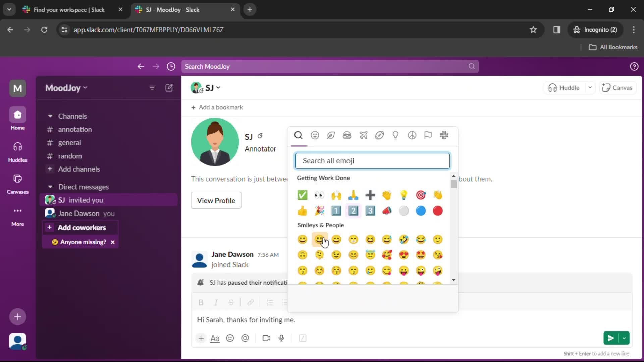Screen dimensions: 644x362
Task: Click the mention @ icon in composer
Action: pyautogui.click(x=245, y=338)
